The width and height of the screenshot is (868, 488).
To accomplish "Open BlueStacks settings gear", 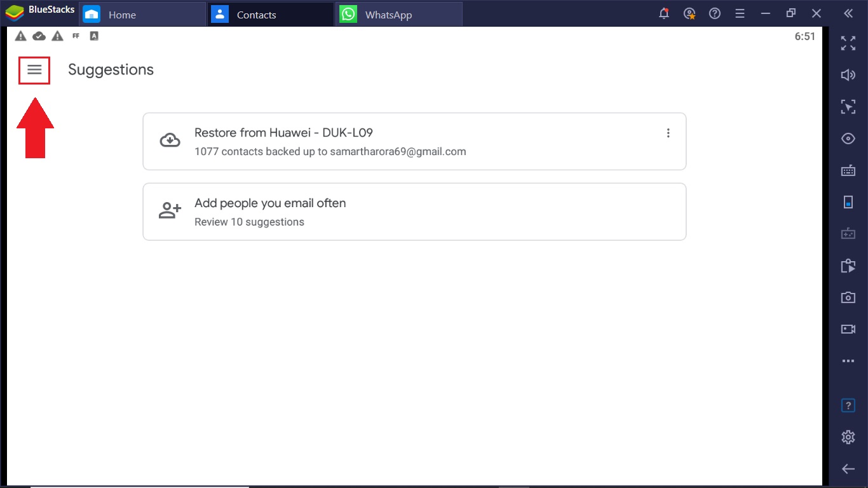I will pyautogui.click(x=848, y=437).
